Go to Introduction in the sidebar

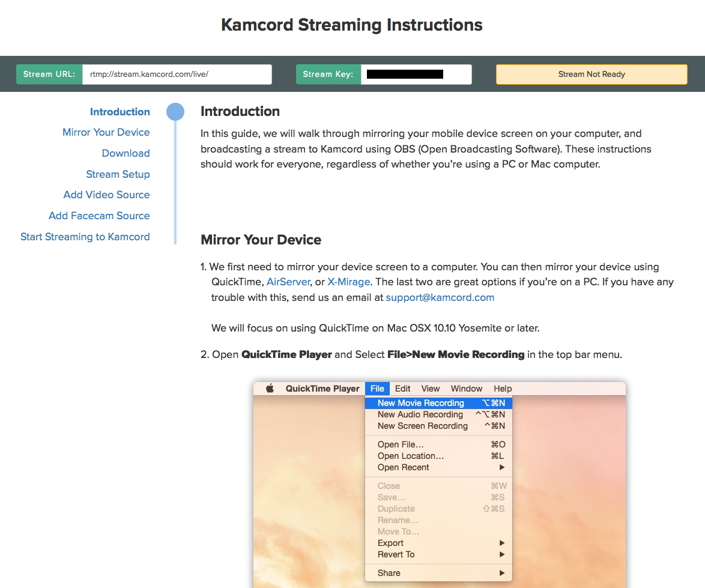click(120, 112)
